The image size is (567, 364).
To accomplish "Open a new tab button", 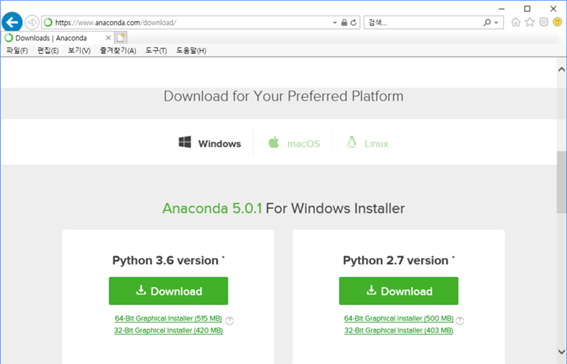I will click(120, 38).
